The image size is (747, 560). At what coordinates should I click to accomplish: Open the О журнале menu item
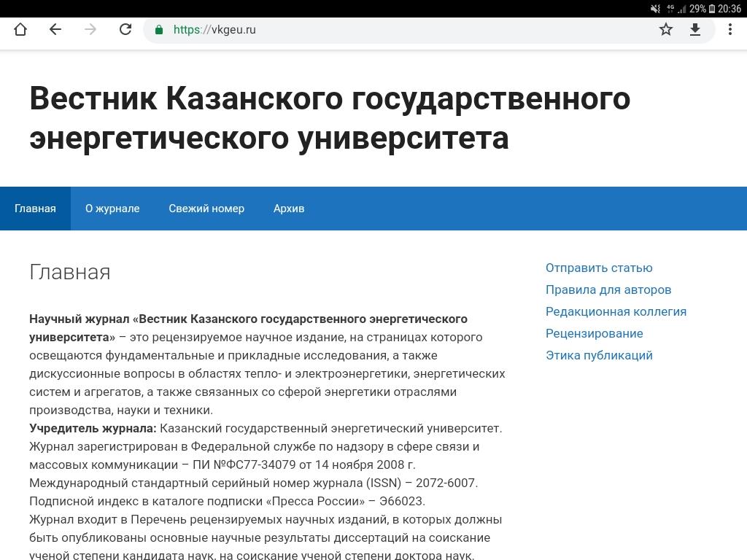(112, 209)
